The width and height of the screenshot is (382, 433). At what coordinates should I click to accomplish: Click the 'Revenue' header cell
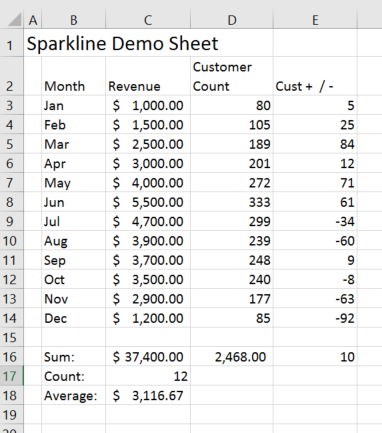pyautogui.click(x=148, y=76)
